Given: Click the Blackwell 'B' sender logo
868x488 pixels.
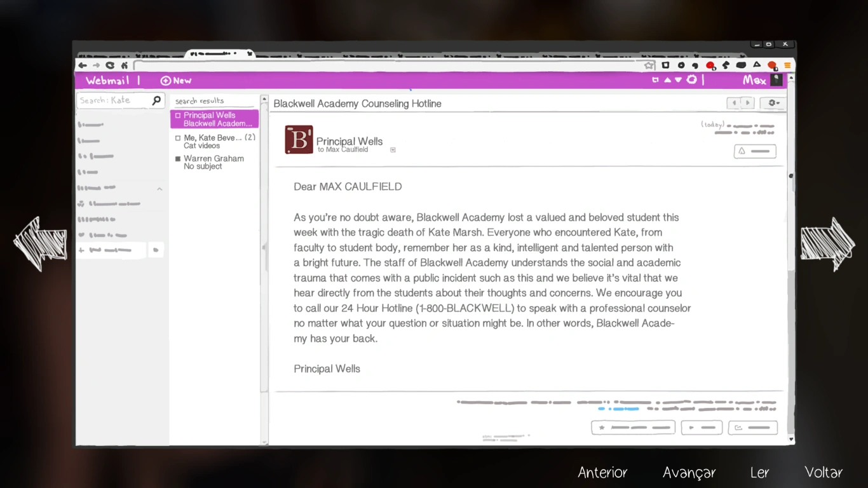Looking at the screenshot, I should point(299,140).
